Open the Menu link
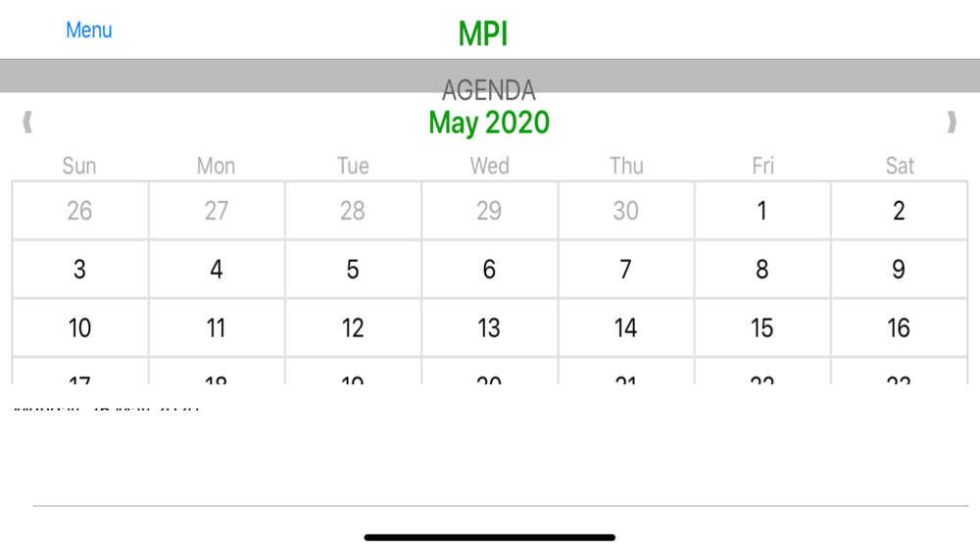980x552 pixels. click(89, 30)
